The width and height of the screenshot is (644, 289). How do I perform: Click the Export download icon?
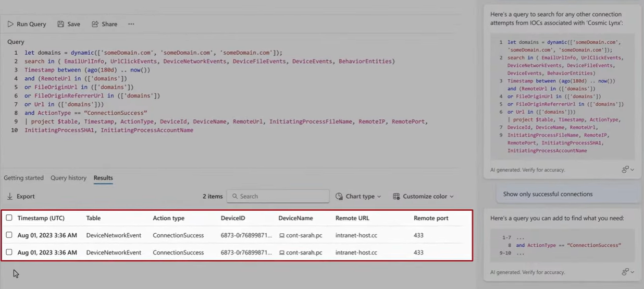tap(10, 197)
